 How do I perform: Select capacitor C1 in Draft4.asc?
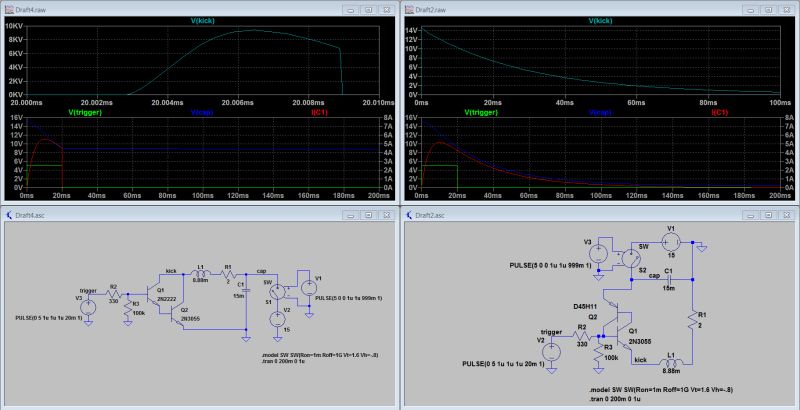tap(246, 291)
